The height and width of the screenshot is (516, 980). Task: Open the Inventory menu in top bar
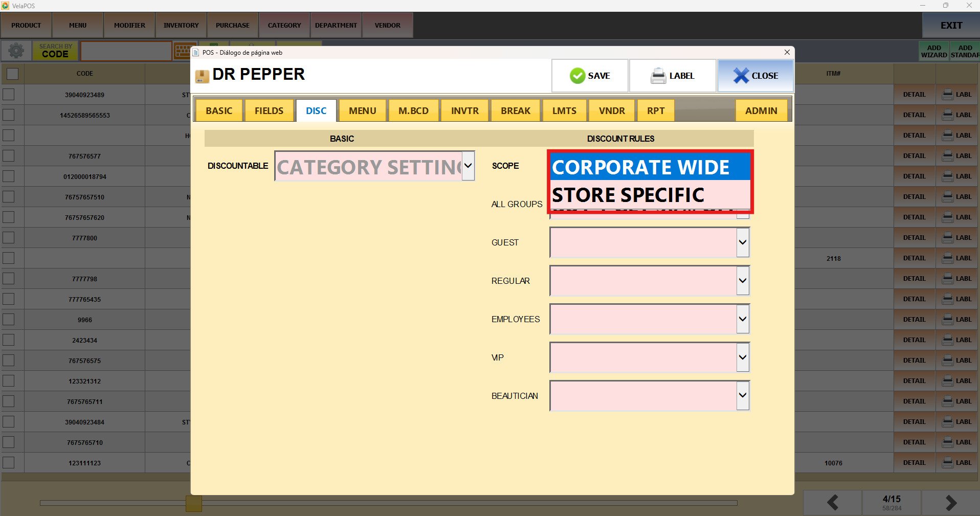point(181,25)
